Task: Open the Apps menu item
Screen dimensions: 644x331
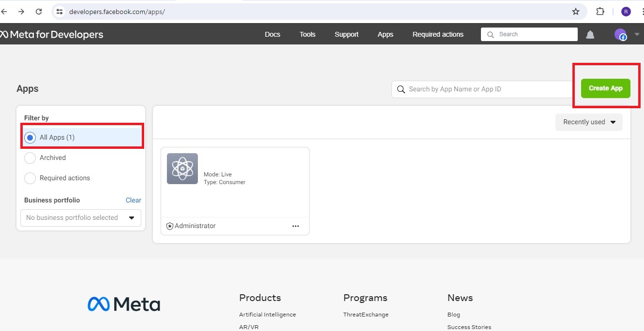Action: pos(385,34)
